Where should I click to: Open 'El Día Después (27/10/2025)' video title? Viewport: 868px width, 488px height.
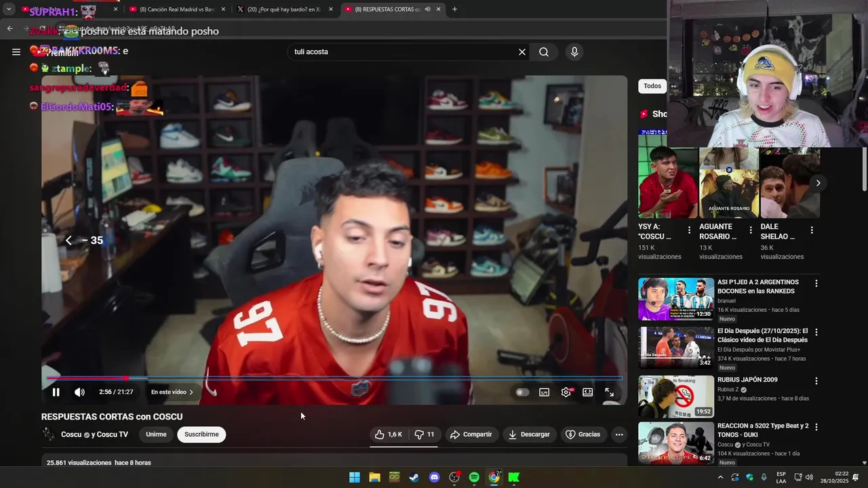[762, 335]
